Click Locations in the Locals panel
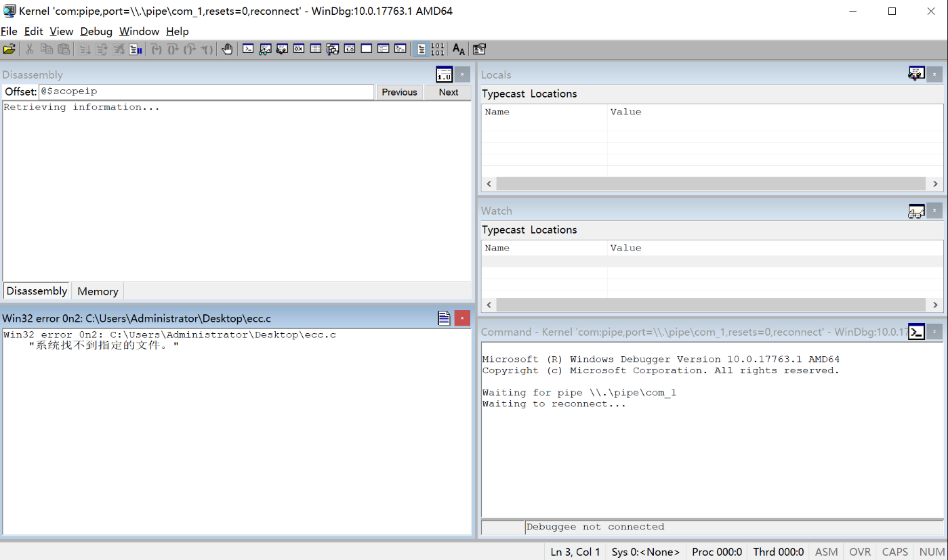This screenshot has width=948, height=560. tap(554, 93)
